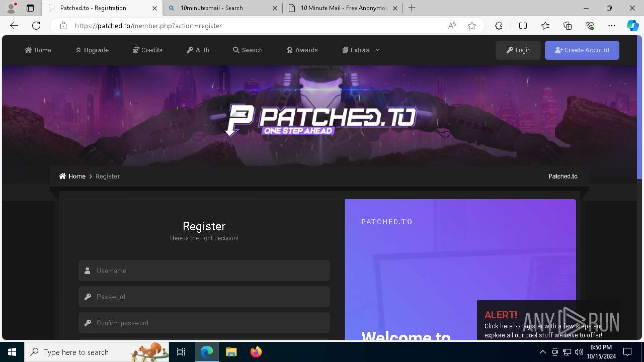644x362 pixels.
Task: Click the Login button
Action: [518, 50]
